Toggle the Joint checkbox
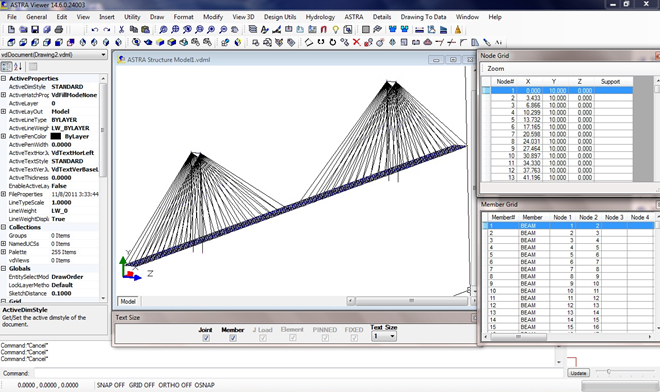 pyautogui.click(x=206, y=338)
